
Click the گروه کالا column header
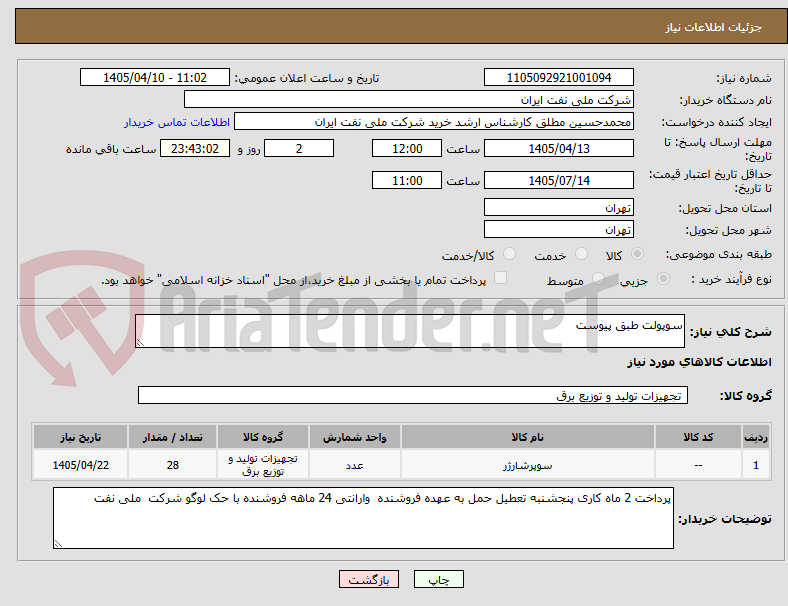click(x=263, y=437)
